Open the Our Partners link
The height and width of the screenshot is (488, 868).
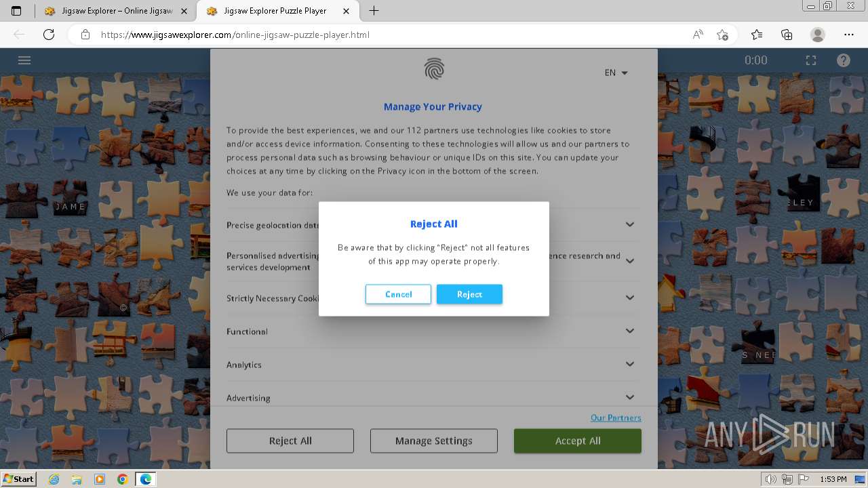click(616, 418)
